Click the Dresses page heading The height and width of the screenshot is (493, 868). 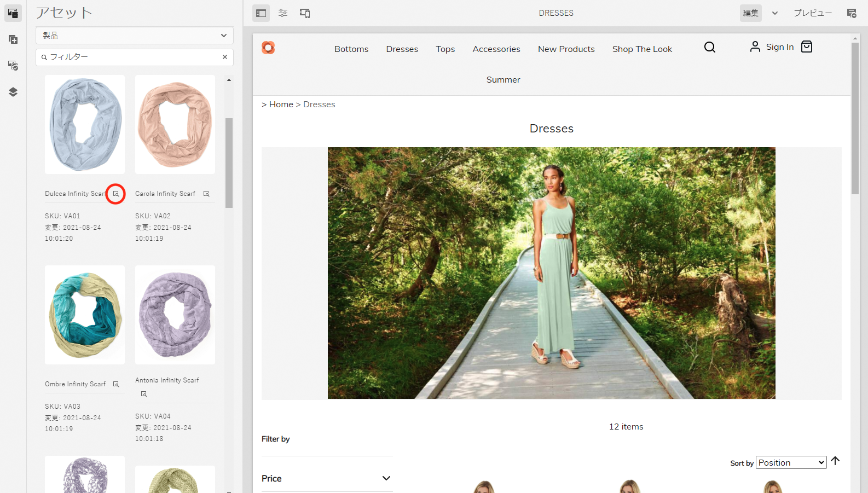[x=552, y=129]
